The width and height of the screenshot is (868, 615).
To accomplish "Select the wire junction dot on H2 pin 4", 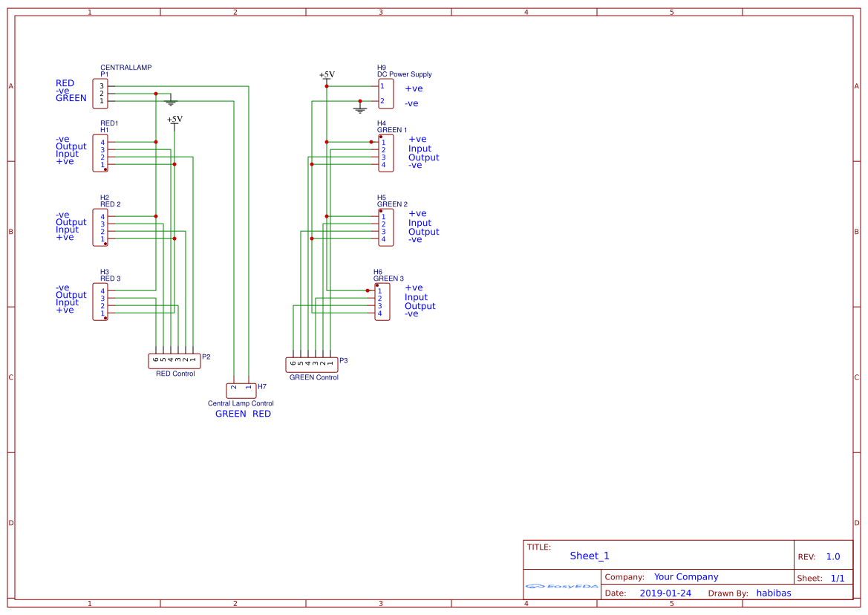I will tap(155, 216).
